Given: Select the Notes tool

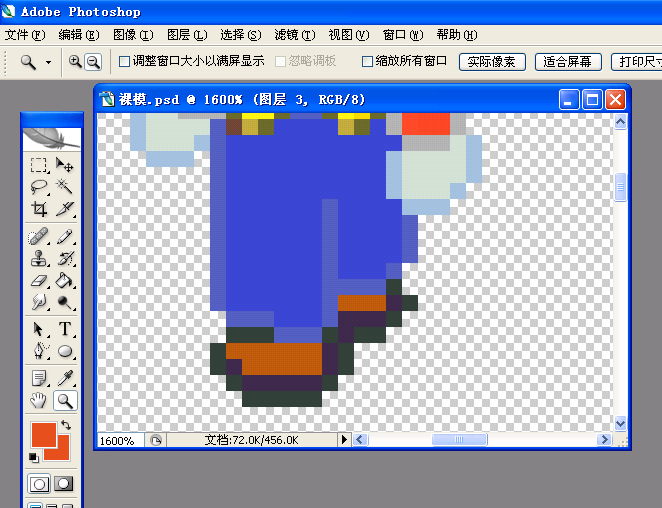Looking at the screenshot, I should click(x=38, y=378).
